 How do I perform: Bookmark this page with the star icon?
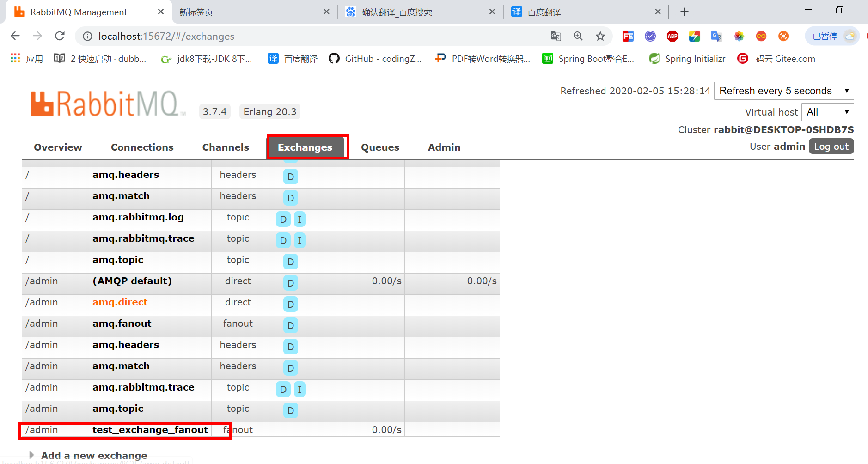point(600,36)
